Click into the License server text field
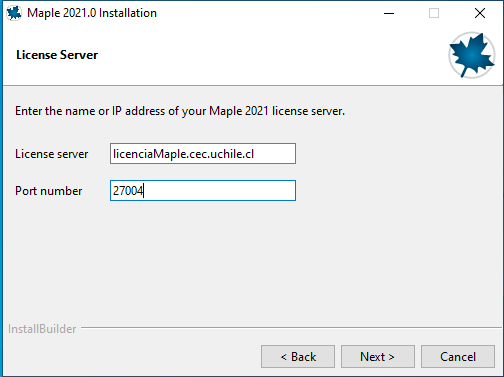Viewport: 504px width, 377px height. tap(203, 154)
